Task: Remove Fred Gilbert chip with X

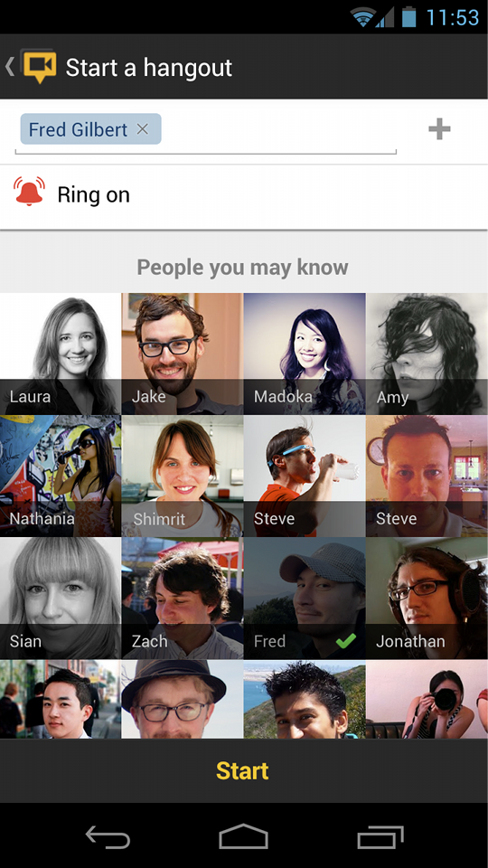Action: [x=143, y=129]
